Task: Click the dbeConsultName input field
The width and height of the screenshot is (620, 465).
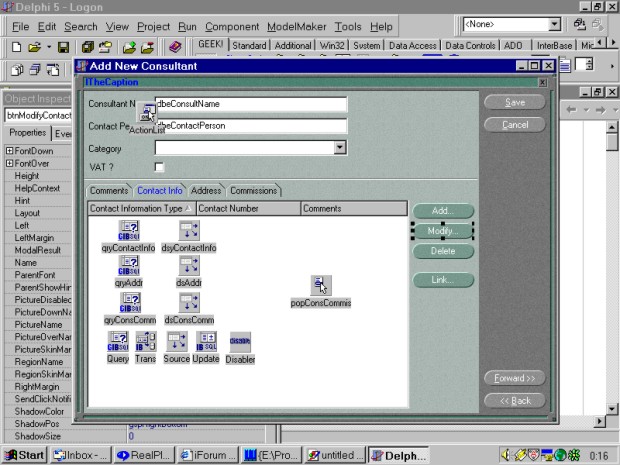Action: pyautogui.click(x=251, y=104)
